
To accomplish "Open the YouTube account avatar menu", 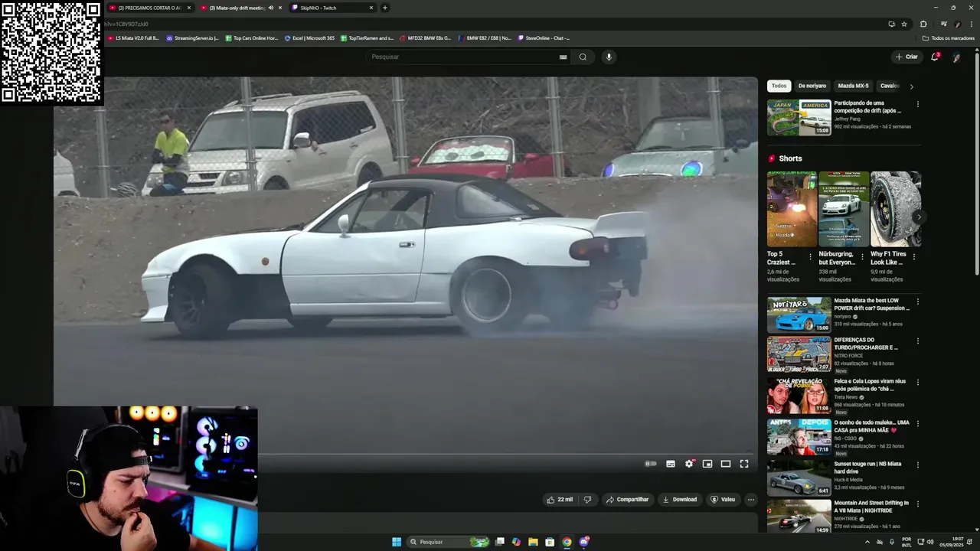I will point(956,57).
